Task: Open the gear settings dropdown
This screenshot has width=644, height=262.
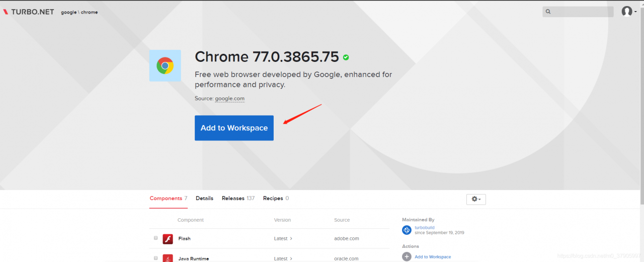Action: [x=476, y=199]
